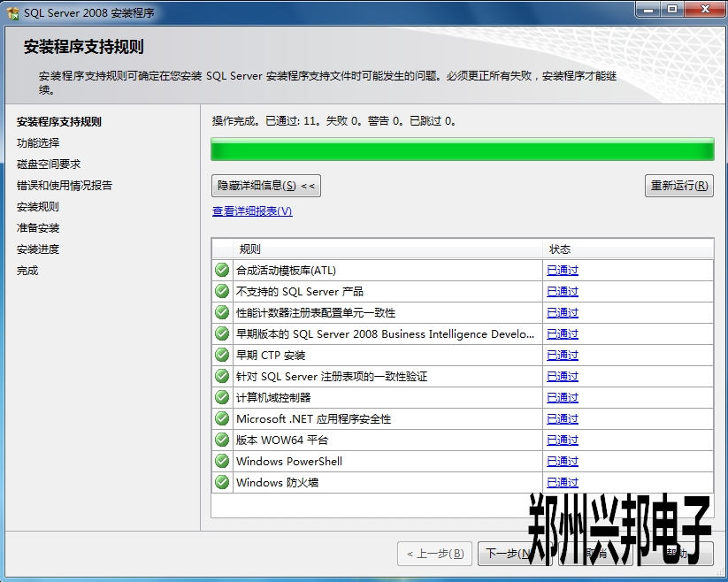Click green check icon for 版本 WOW64 平台
The height and width of the screenshot is (582, 728).
tap(222, 440)
